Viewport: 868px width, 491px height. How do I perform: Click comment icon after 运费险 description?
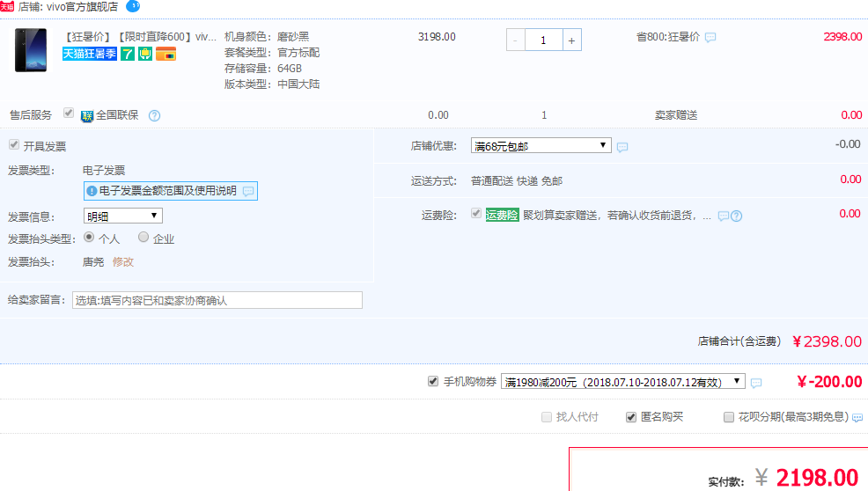(x=723, y=216)
